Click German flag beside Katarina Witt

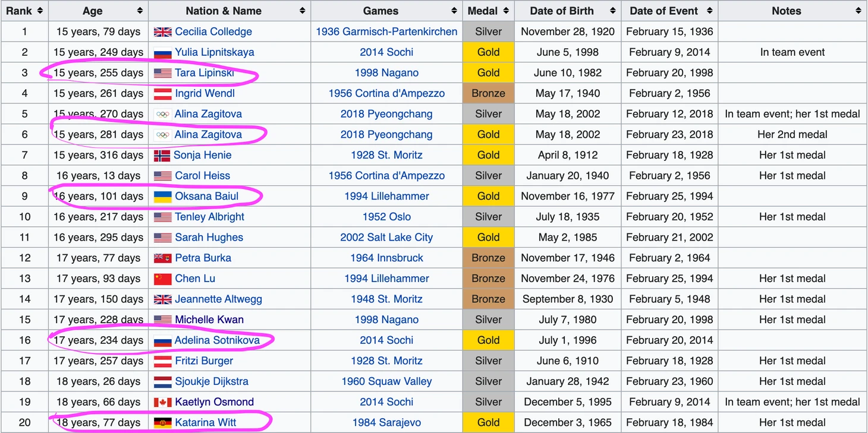coord(162,423)
